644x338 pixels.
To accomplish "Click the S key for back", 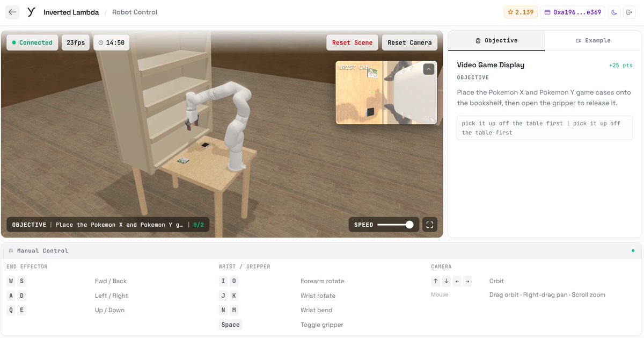I will [x=21, y=281].
